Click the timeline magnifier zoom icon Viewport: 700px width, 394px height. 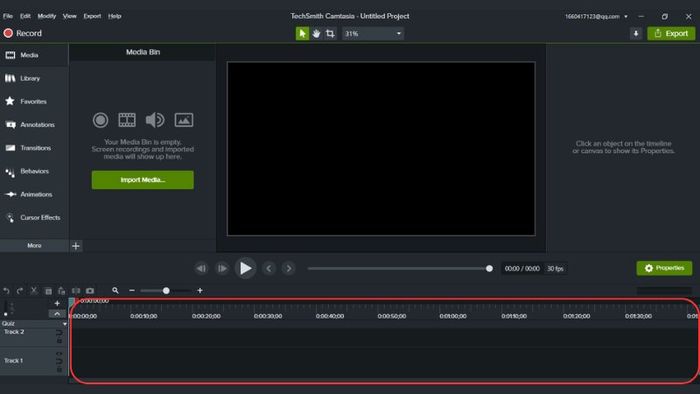115,290
